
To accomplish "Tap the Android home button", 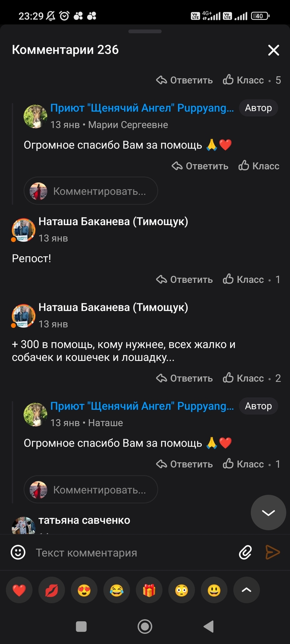I will coord(145,626).
